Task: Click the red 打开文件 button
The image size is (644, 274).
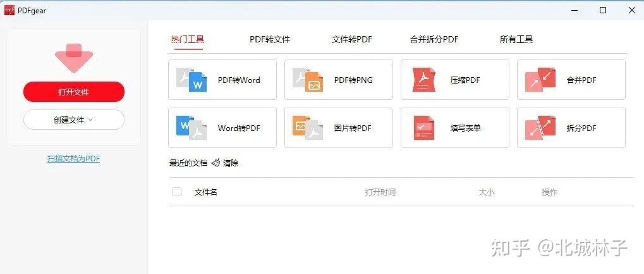Action: click(x=74, y=92)
